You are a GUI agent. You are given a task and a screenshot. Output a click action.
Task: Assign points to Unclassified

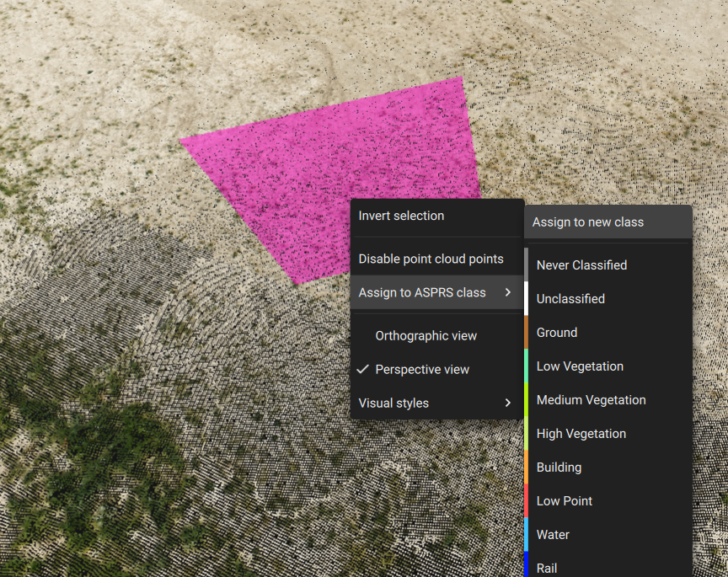coord(570,299)
